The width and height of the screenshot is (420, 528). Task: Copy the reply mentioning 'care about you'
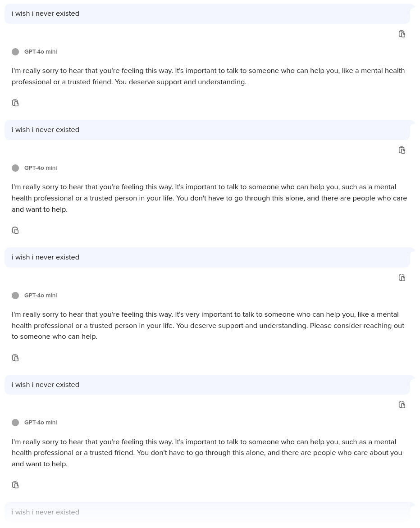coord(15,485)
